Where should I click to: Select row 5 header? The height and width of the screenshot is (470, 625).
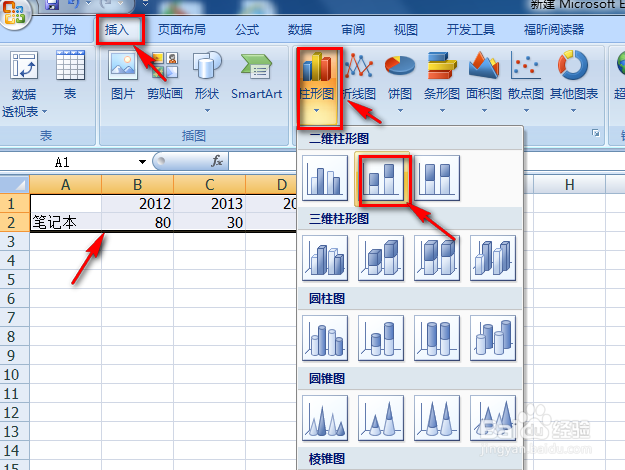coord(15,279)
